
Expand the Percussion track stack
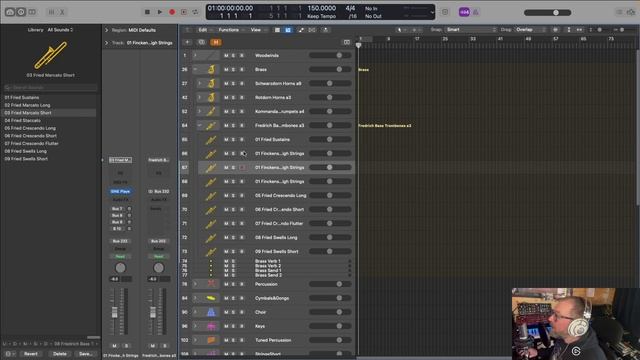[195, 284]
